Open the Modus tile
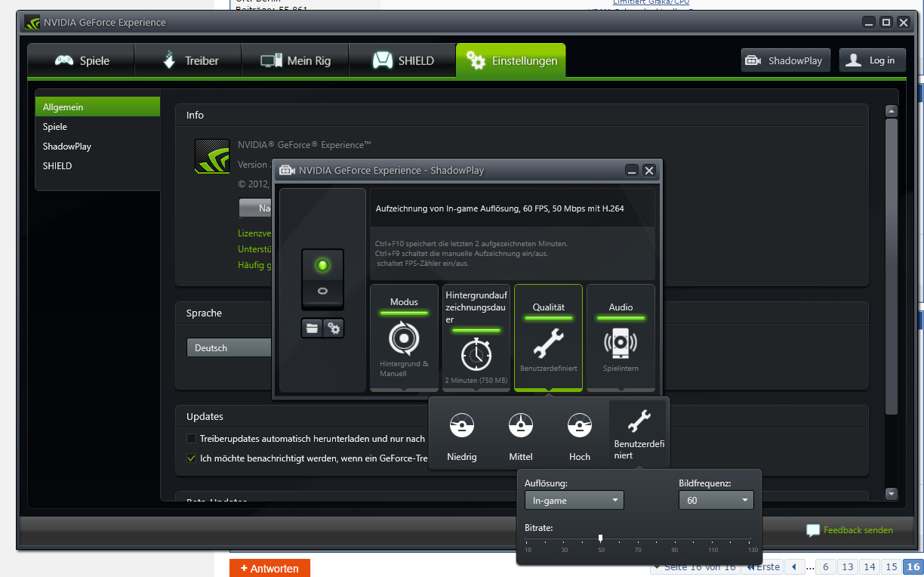The width and height of the screenshot is (924, 577). [x=404, y=338]
